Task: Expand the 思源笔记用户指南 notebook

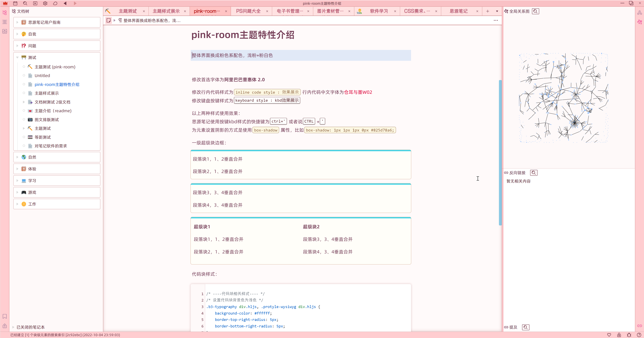Action: [17, 22]
